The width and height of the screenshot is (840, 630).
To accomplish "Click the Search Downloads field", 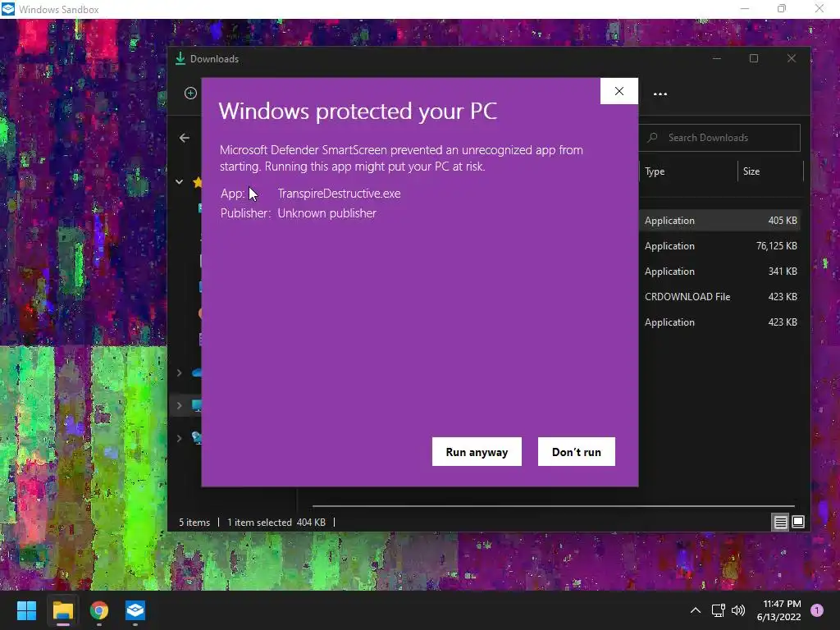I will click(x=719, y=138).
